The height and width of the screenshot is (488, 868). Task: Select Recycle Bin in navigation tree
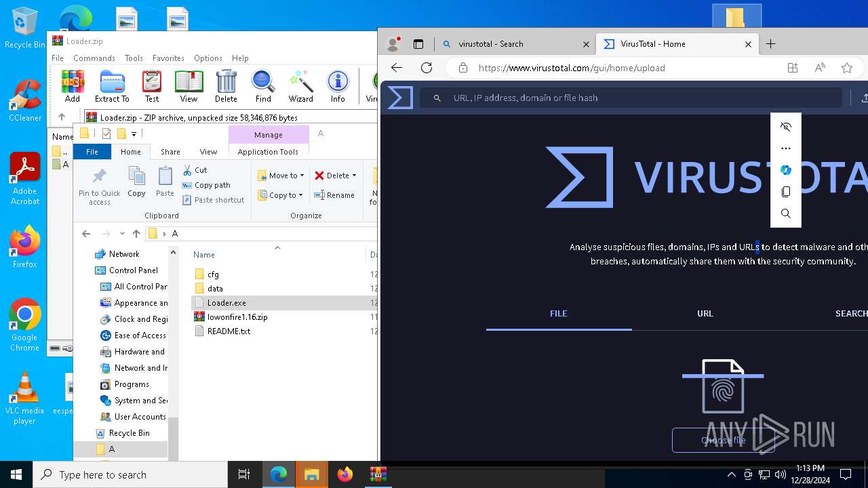pyautogui.click(x=129, y=433)
